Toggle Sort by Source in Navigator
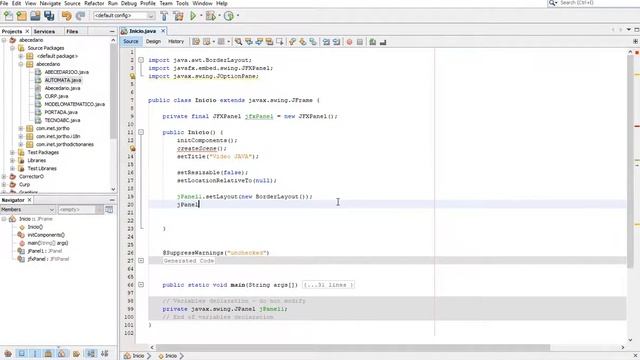The width and height of the screenshot is (640, 360). click(x=104, y=353)
